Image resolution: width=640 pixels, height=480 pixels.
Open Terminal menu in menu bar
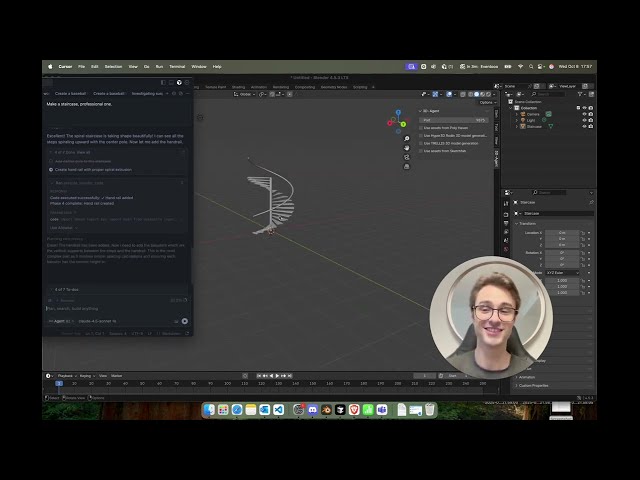pyautogui.click(x=177, y=67)
